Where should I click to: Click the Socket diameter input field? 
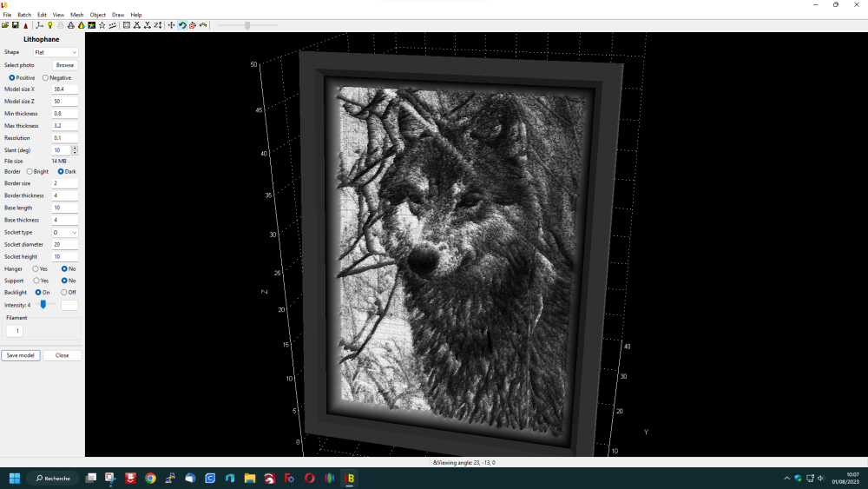pyautogui.click(x=65, y=244)
